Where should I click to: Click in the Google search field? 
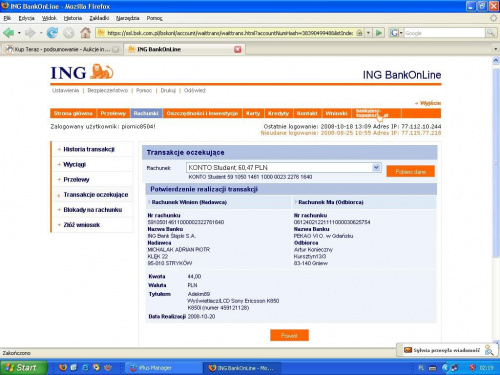click(445, 33)
